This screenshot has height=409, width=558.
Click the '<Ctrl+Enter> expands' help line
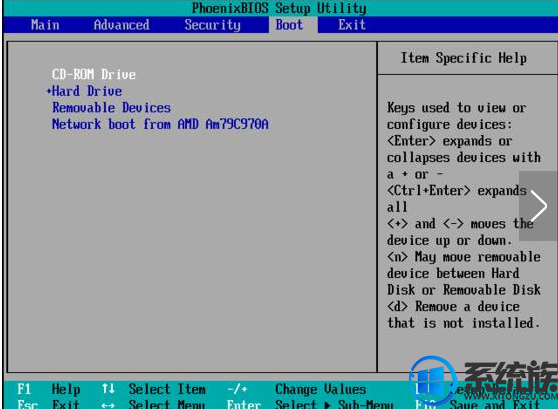(x=457, y=191)
